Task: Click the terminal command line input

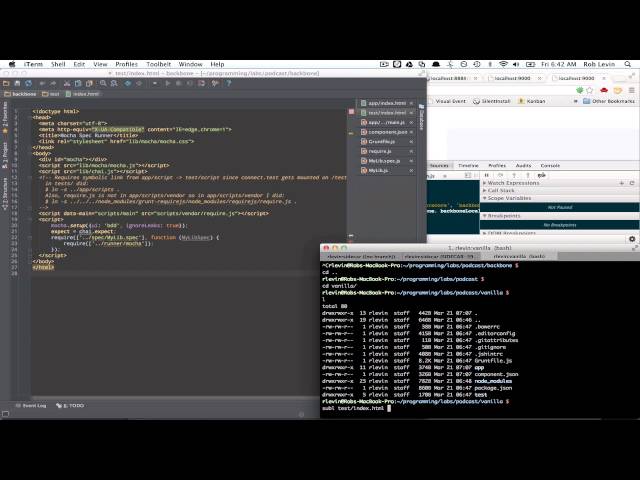Action: [x=480, y=408]
